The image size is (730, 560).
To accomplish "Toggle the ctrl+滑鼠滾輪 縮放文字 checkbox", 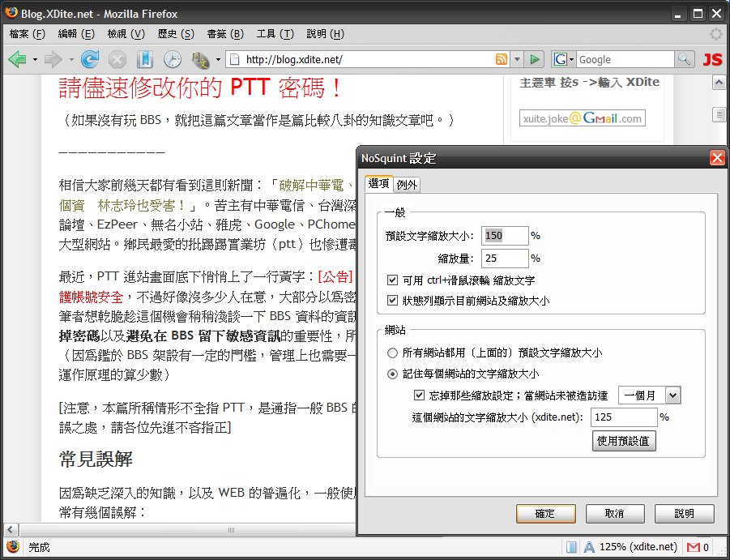I will pos(393,280).
